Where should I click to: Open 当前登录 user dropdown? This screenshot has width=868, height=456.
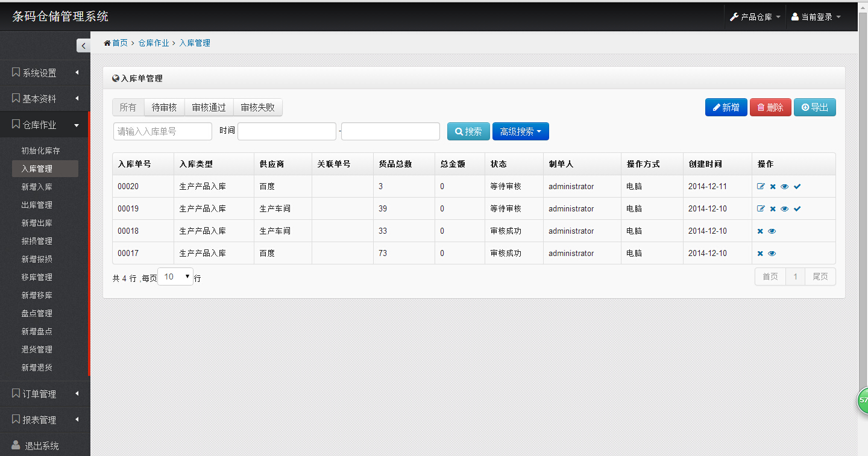[x=816, y=17]
